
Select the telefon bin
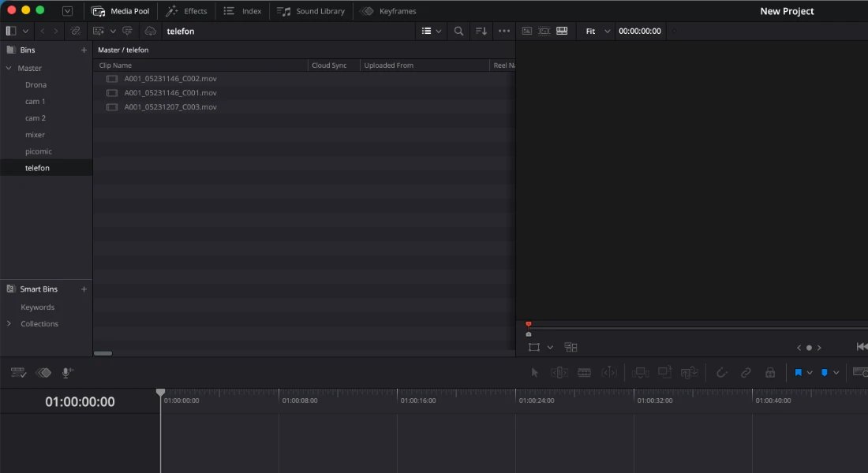coord(37,168)
